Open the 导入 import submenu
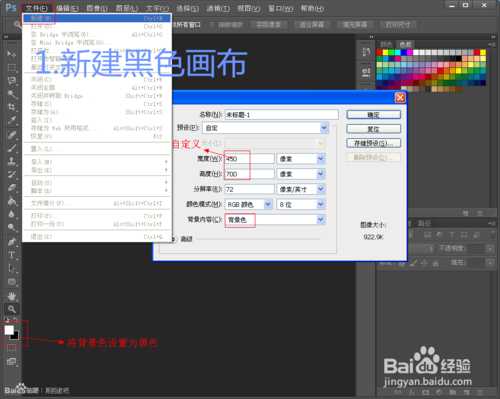Screen dimensions: 500x399 coord(97,162)
